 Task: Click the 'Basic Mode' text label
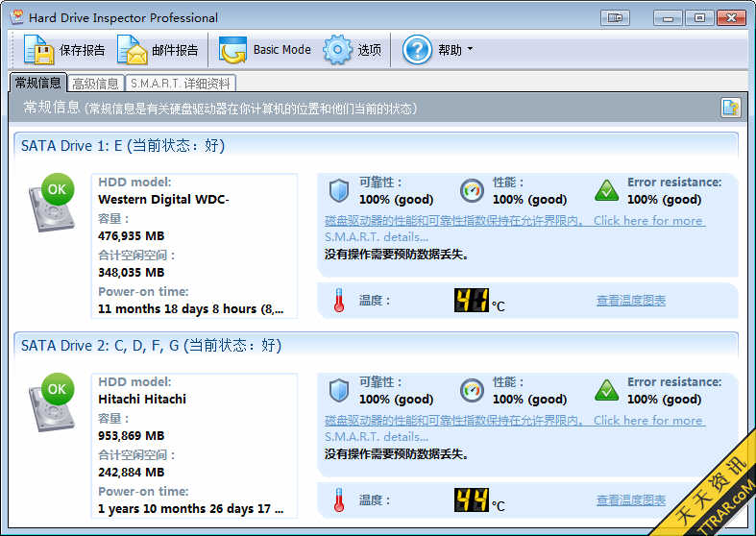click(282, 50)
